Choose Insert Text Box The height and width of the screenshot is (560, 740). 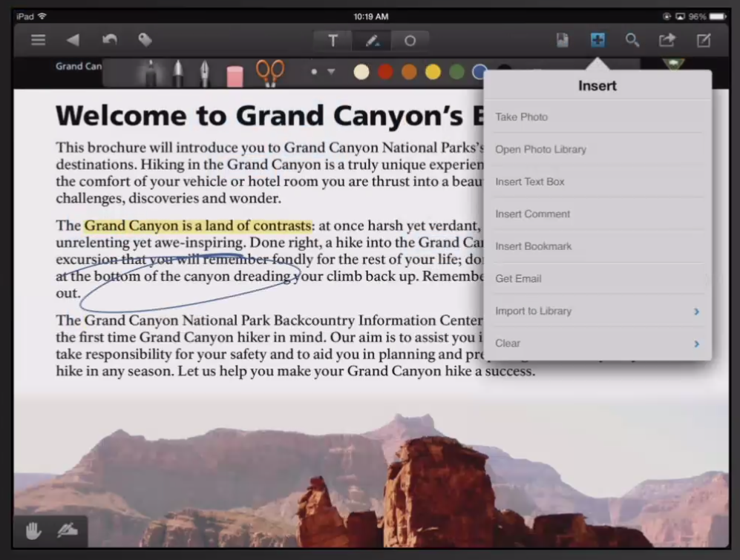tap(597, 182)
